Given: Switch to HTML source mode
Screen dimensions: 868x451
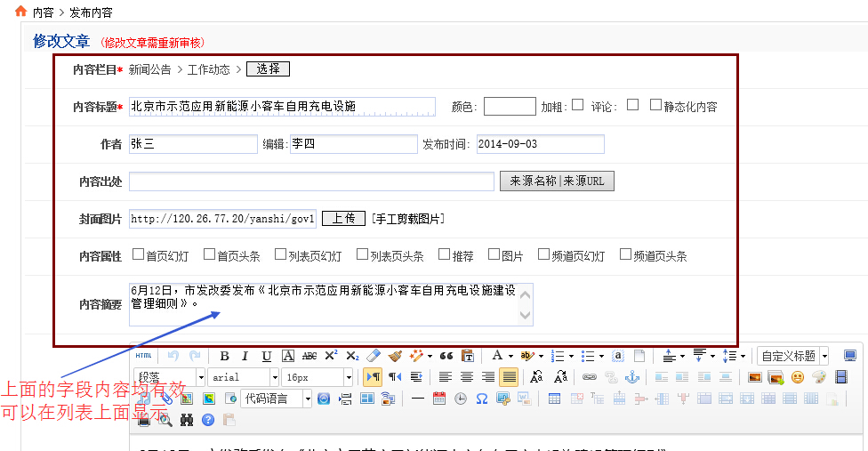Looking at the screenshot, I should (143, 356).
